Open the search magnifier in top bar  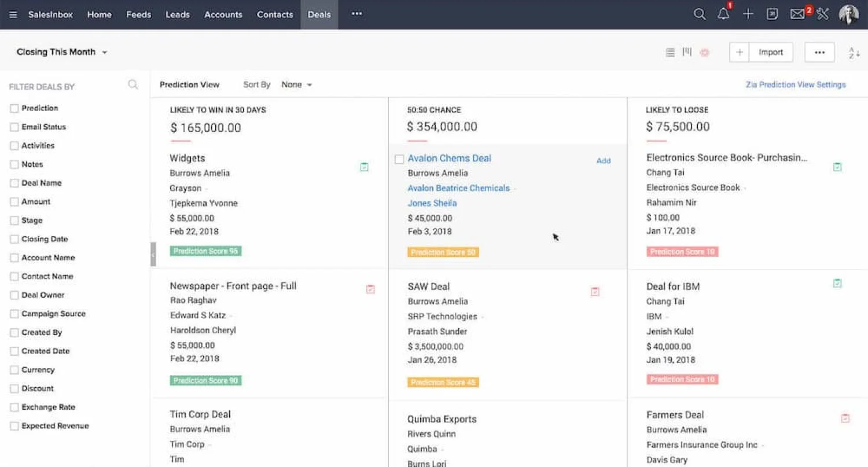[700, 14]
